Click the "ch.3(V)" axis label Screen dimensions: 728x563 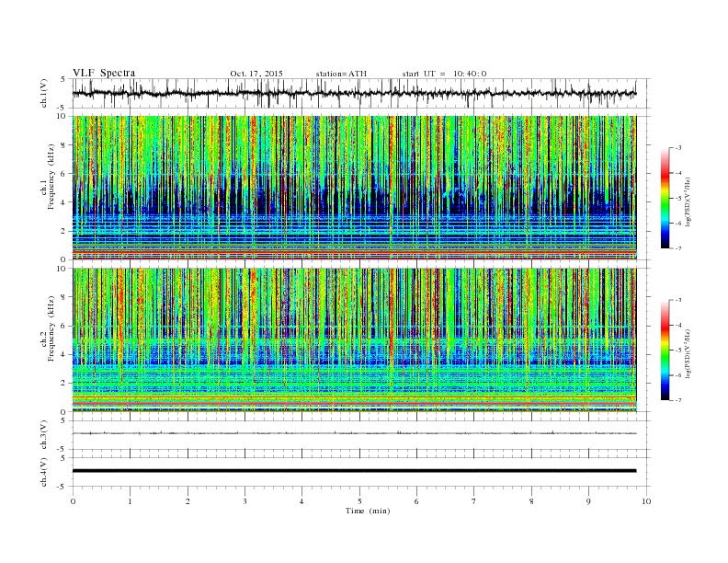[43, 435]
